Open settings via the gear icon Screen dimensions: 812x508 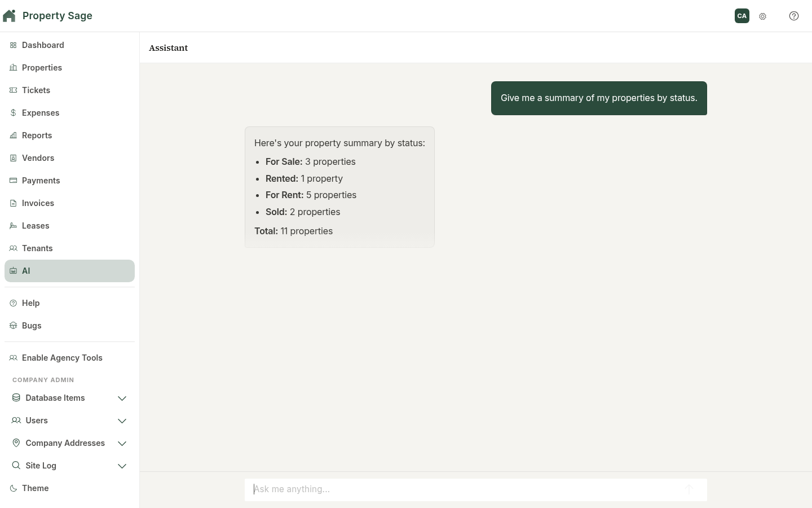tap(763, 16)
